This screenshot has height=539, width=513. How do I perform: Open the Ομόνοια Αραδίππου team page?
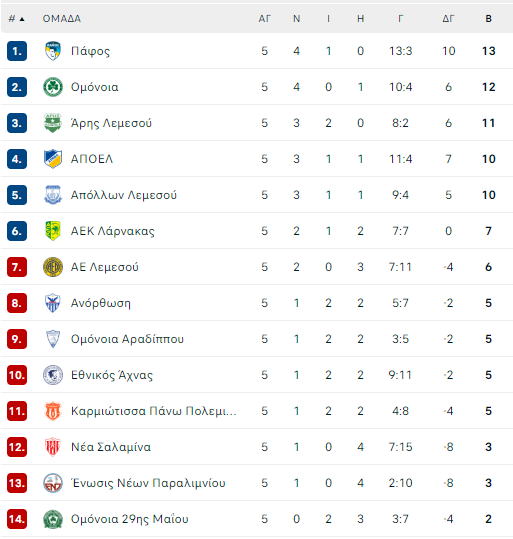click(x=127, y=339)
